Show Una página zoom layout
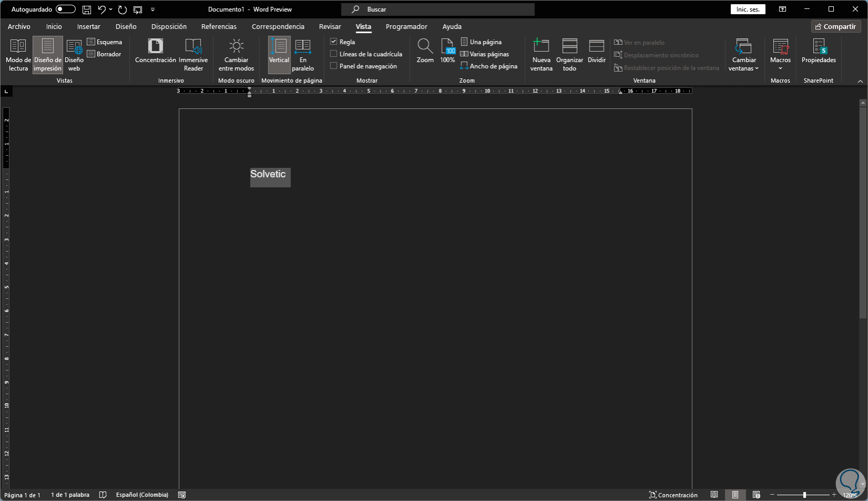868x501 pixels. pos(481,42)
